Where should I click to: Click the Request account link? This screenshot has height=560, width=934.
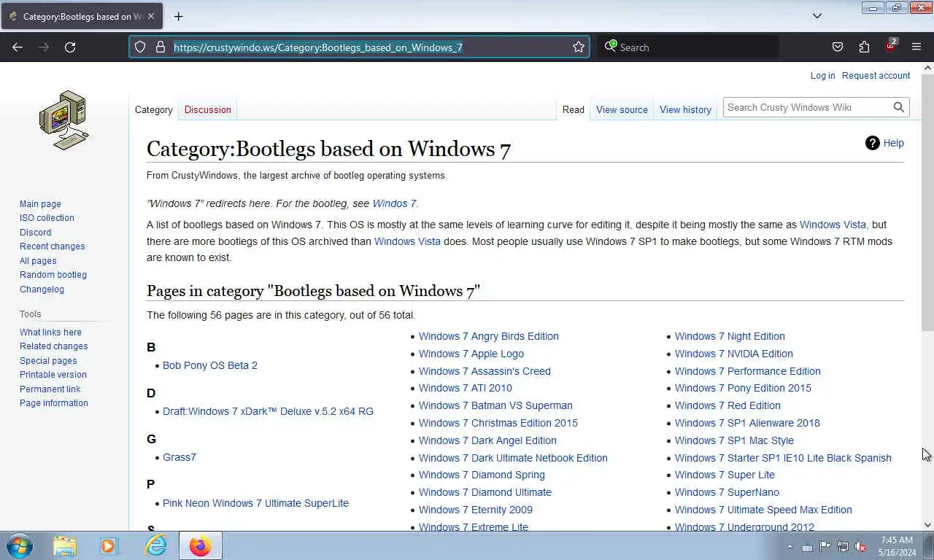[876, 76]
